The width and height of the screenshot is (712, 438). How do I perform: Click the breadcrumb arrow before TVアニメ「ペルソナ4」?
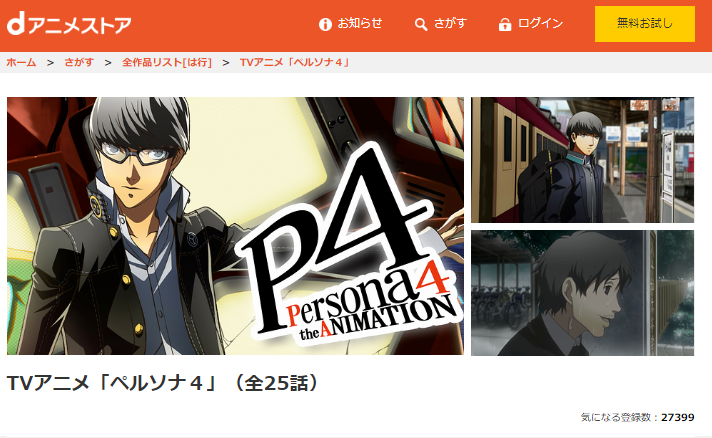coord(226,63)
